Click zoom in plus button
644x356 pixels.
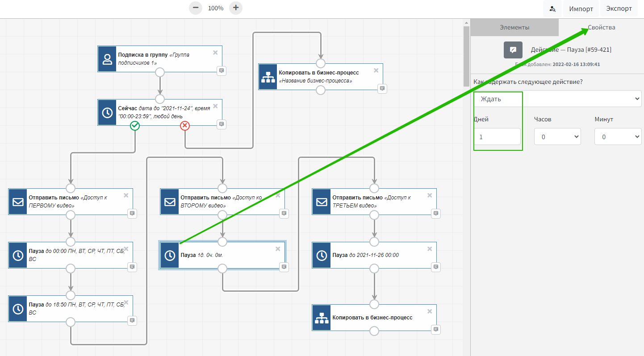[236, 8]
